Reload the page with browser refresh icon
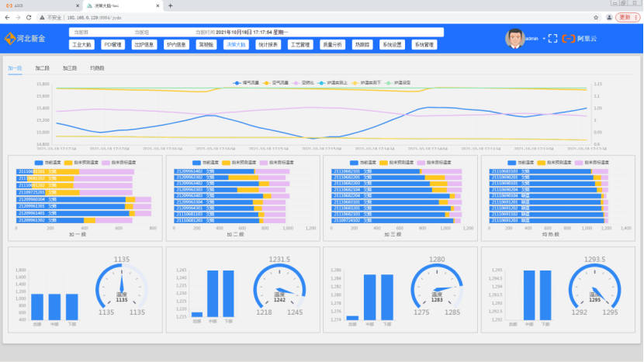 tap(29, 16)
